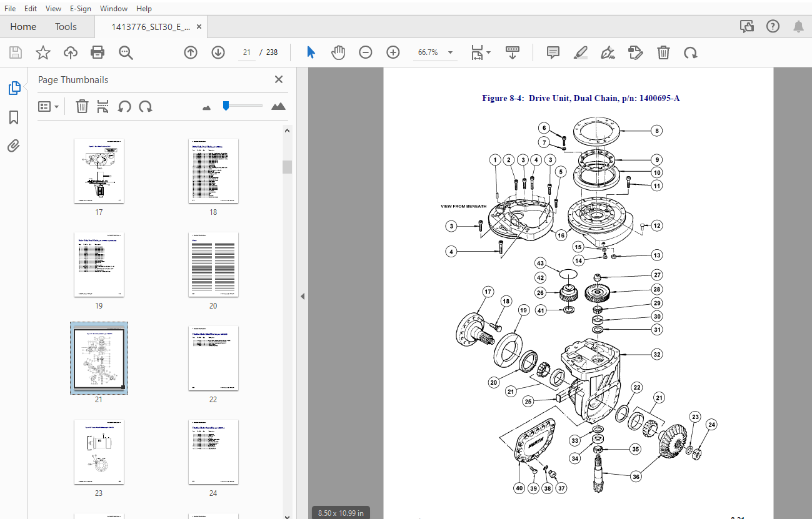
Task: Click the edit page stamp tool
Action: (x=636, y=52)
